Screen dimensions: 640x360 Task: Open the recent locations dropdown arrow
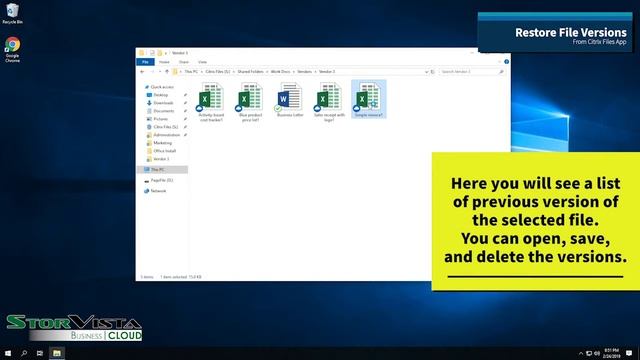pos(160,72)
